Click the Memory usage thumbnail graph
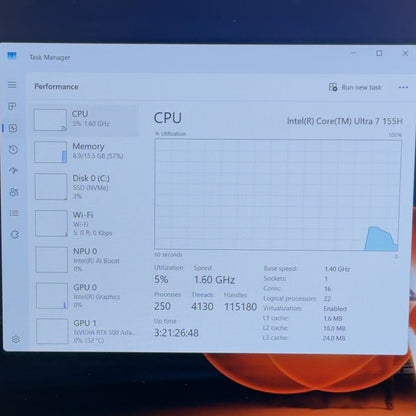This screenshot has width=416, height=416. tap(50, 152)
